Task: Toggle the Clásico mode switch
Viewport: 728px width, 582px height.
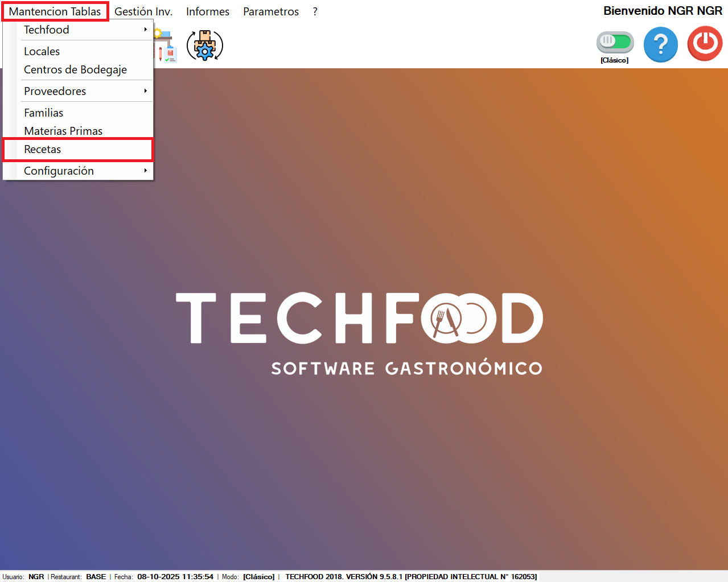Action: [x=615, y=42]
